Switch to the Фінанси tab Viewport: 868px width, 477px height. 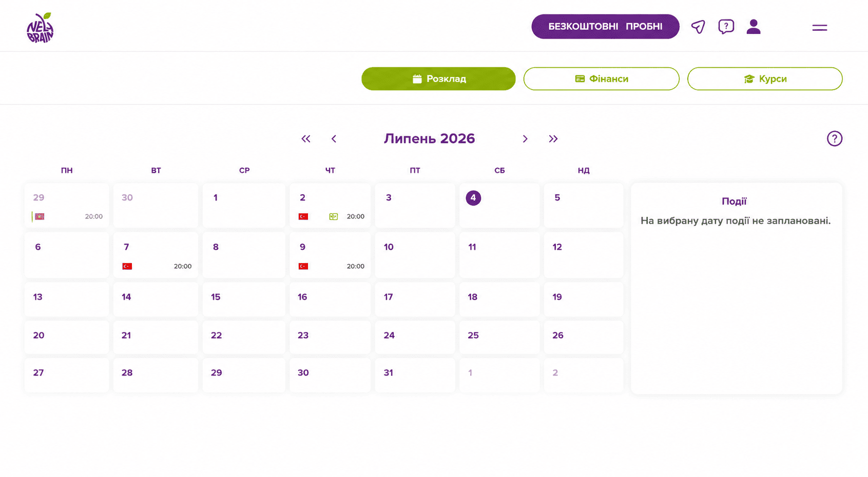pos(602,79)
